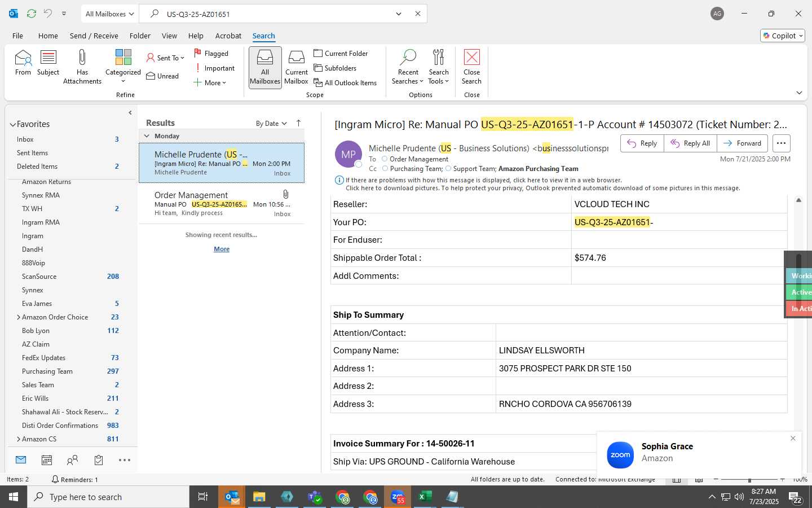Open more message actions ellipsis

tap(781, 143)
